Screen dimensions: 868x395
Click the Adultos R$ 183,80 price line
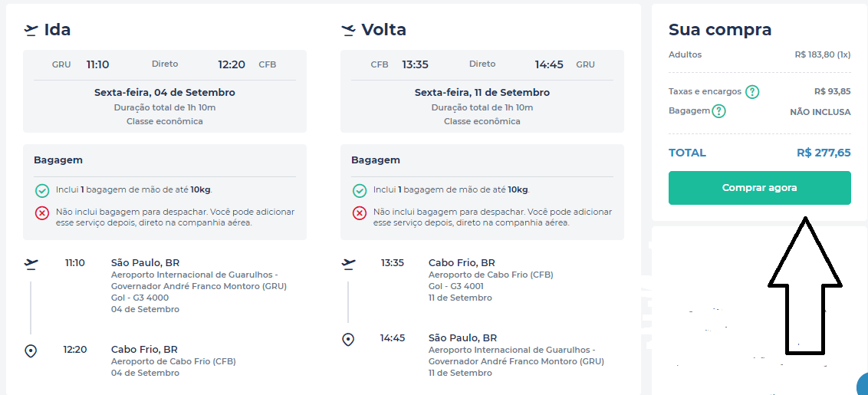click(759, 55)
